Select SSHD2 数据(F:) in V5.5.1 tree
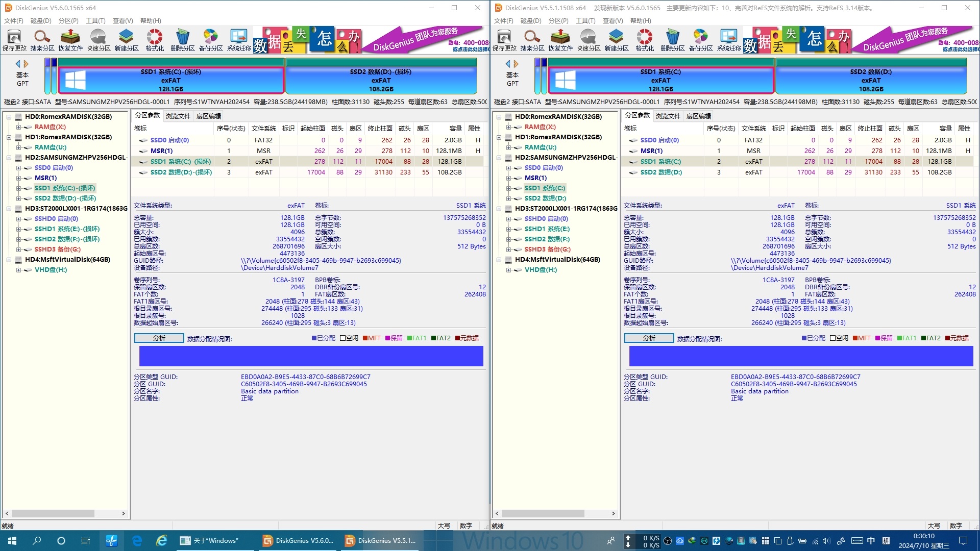The image size is (980, 551). tap(547, 239)
